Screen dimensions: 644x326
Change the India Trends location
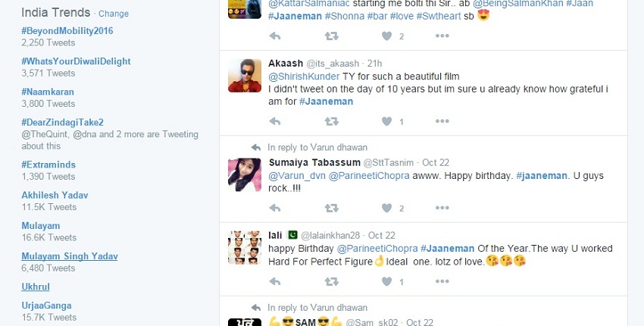click(x=114, y=14)
